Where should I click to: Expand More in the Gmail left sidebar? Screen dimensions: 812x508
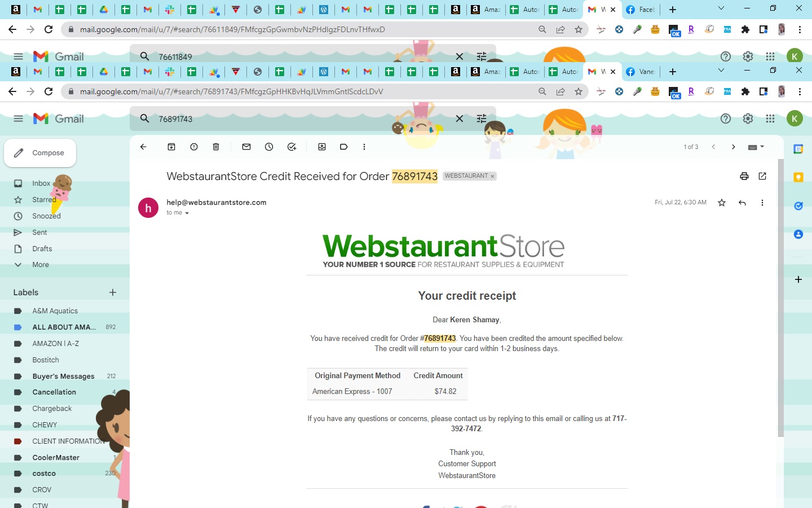[x=41, y=265]
